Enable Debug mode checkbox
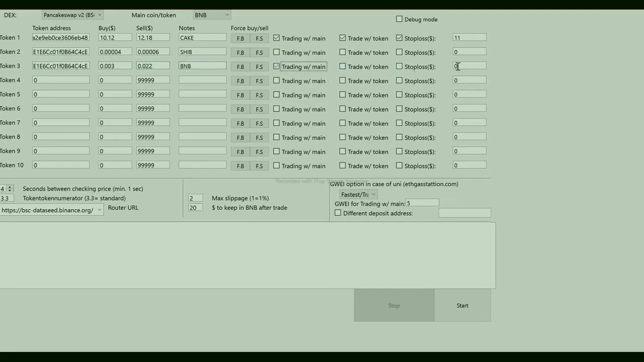Viewport: 644px width, 362px height. click(x=399, y=19)
